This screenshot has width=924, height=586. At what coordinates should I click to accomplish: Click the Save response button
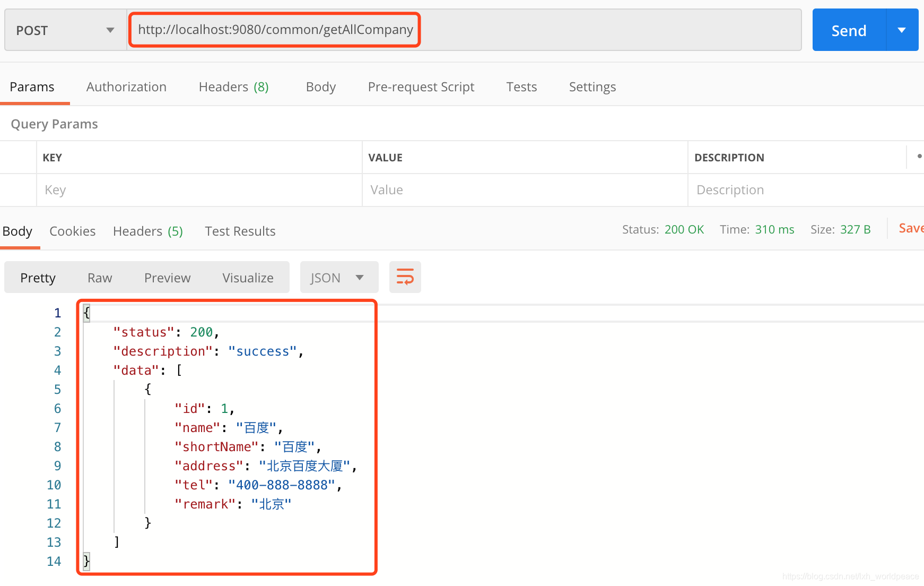click(911, 228)
